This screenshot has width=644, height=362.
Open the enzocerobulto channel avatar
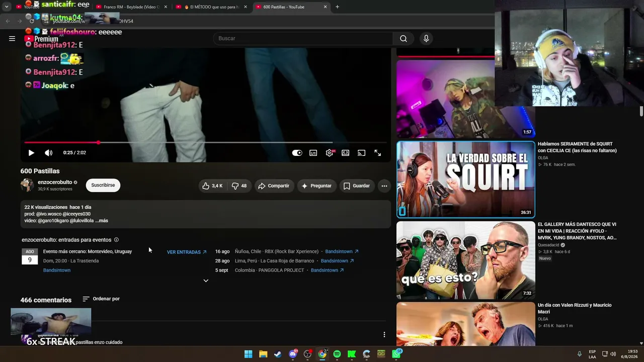27,185
